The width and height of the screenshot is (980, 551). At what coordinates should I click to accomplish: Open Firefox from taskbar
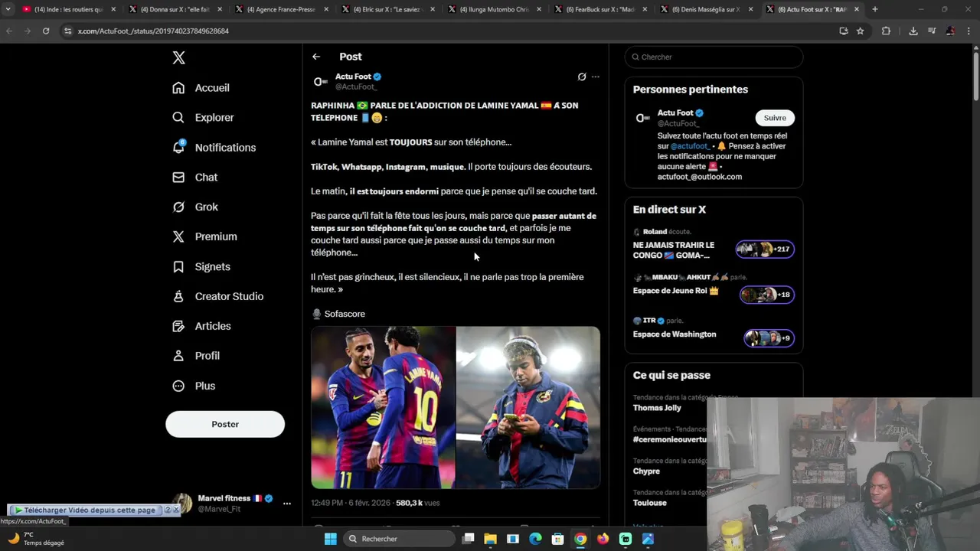pyautogui.click(x=603, y=539)
